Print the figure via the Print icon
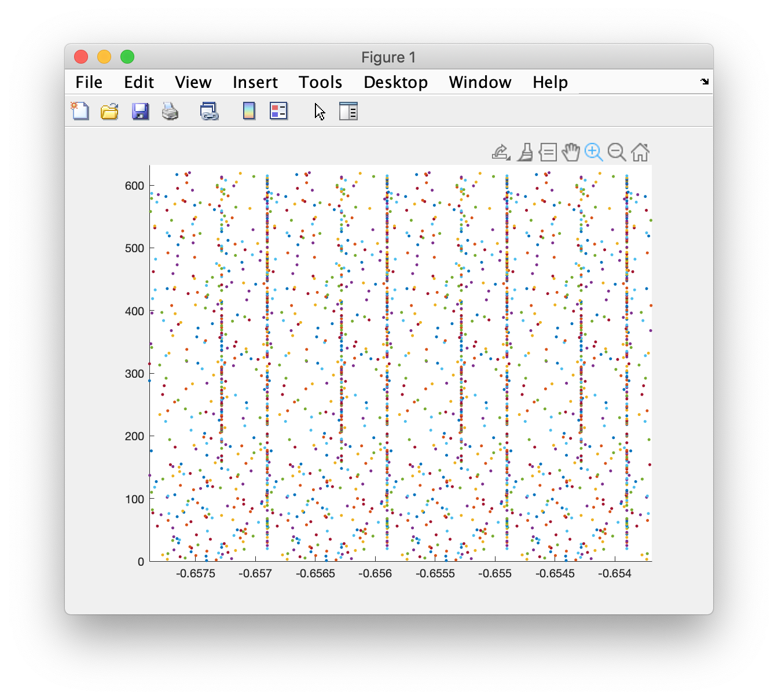778x700 pixels. point(170,110)
